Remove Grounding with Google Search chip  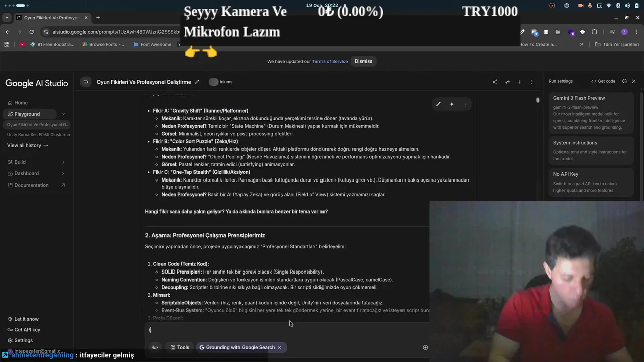pos(280,347)
